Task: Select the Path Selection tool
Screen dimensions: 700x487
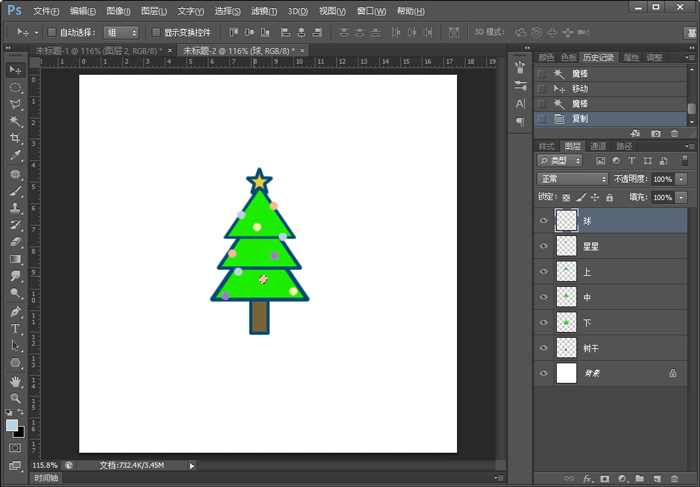Action: tap(15, 345)
